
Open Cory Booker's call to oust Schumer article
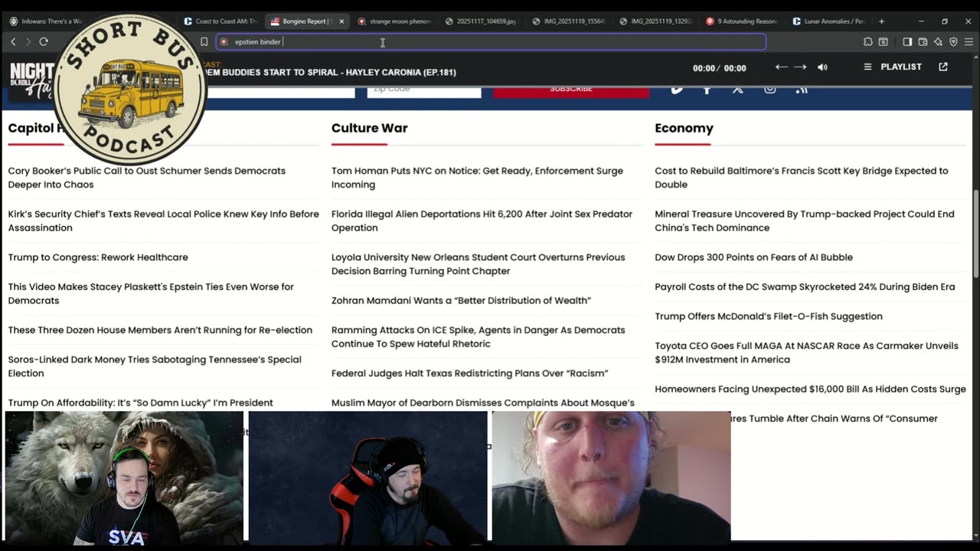pos(147,178)
